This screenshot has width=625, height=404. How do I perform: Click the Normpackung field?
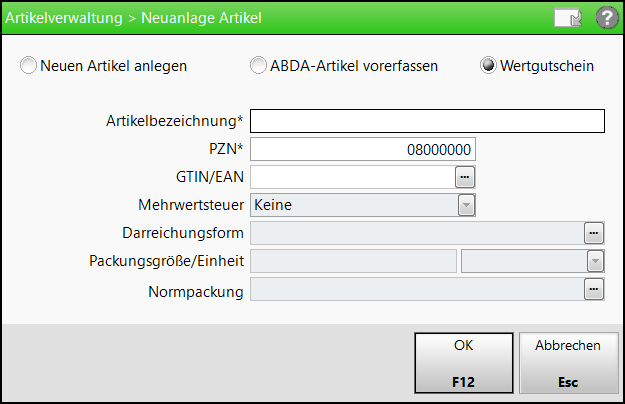416,289
